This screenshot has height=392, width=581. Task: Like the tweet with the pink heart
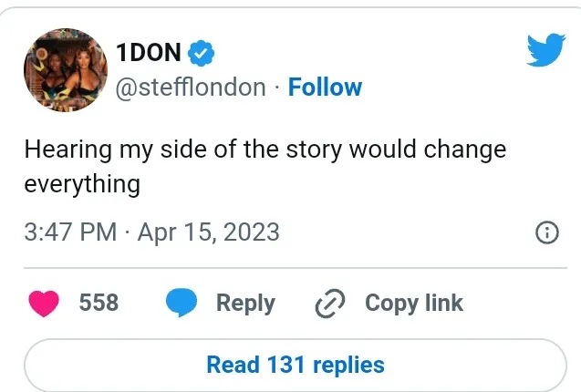coord(45,304)
